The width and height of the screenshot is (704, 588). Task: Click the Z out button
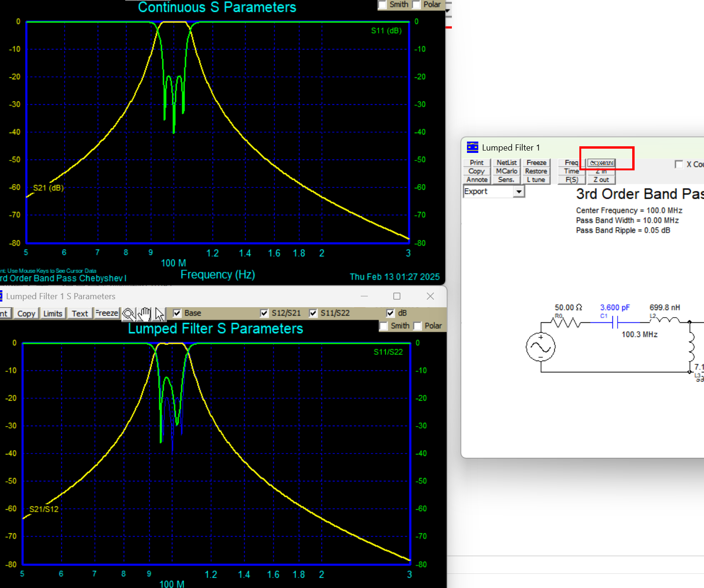601,179
